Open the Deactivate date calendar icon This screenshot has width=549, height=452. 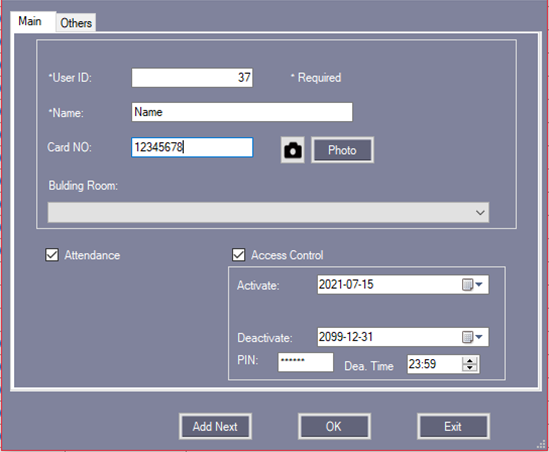pyautogui.click(x=467, y=337)
